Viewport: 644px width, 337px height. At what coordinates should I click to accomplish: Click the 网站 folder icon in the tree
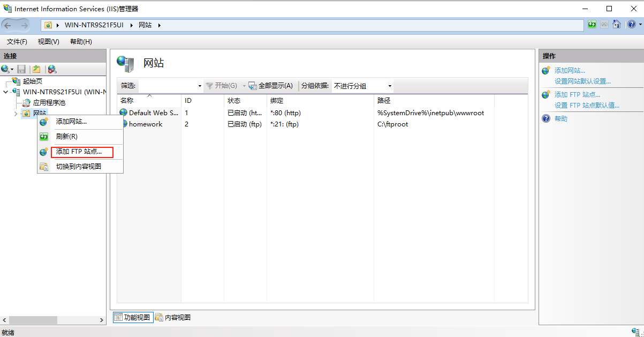(26, 114)
